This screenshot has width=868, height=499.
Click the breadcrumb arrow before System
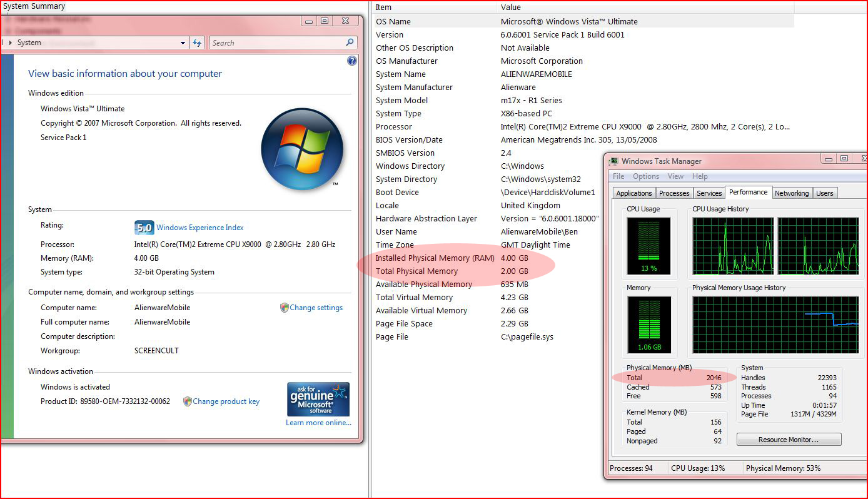(x=11, y=43)
